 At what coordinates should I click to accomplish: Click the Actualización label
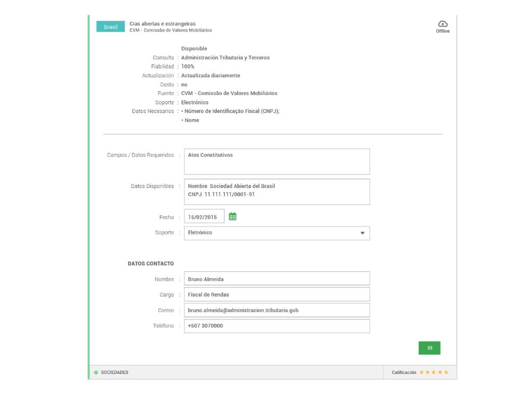[x=158, y=75]
